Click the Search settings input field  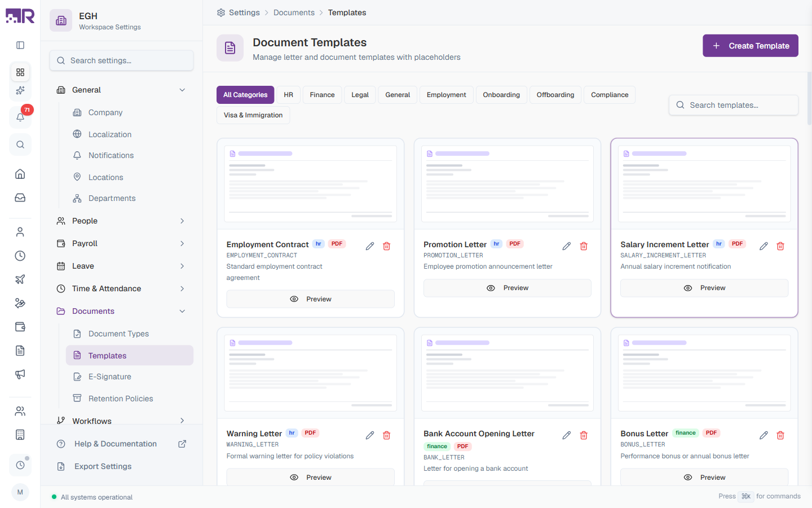pyautogui.click(x=121, y=60)
